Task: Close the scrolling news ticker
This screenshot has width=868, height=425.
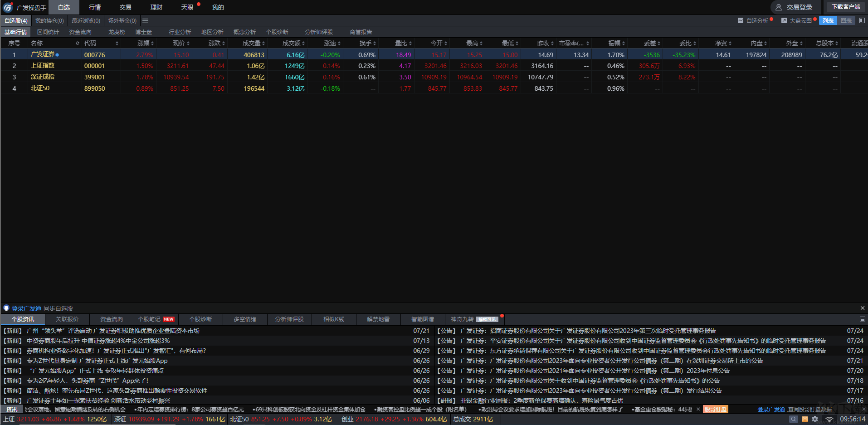Action: click(x=698, y=409)
